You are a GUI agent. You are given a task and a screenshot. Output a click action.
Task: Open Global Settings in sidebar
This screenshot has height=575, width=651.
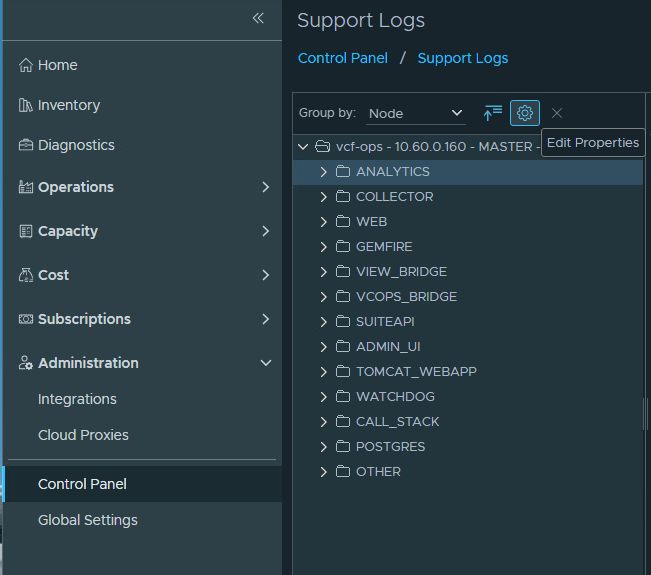point(88,520)
